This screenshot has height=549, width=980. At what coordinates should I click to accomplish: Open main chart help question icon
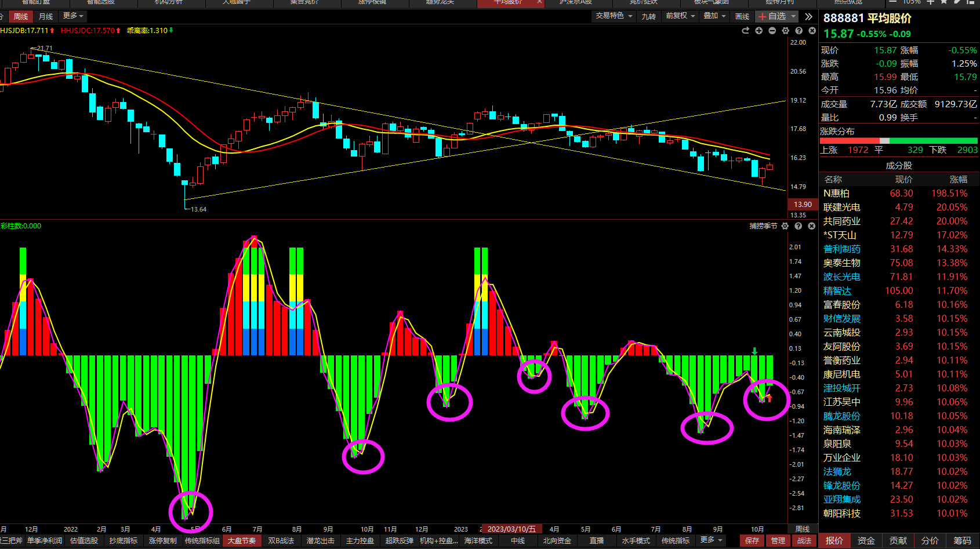pos(798,31)
